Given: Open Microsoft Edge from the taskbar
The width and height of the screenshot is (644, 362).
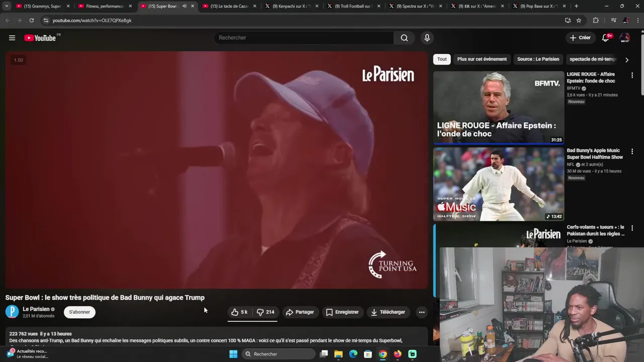Looking at the screenshot, I should (x=353, y=354).
